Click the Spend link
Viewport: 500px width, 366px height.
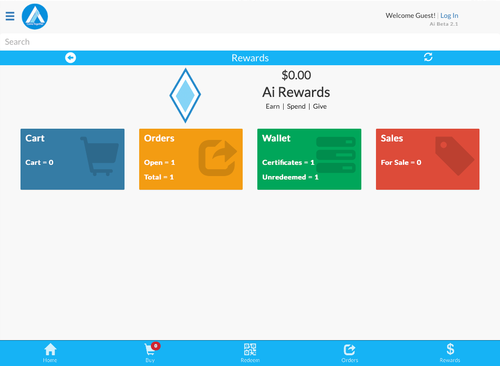click(296, 106)
